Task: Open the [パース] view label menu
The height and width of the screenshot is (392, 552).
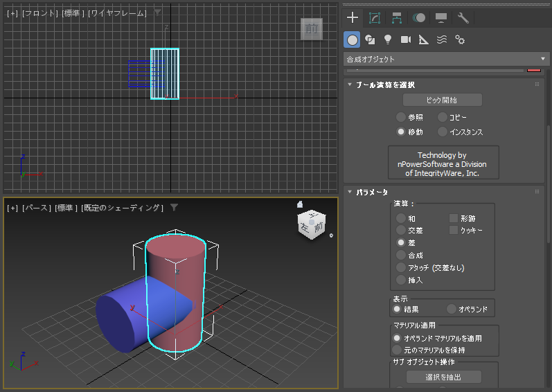Action: [x=37, y=208]
